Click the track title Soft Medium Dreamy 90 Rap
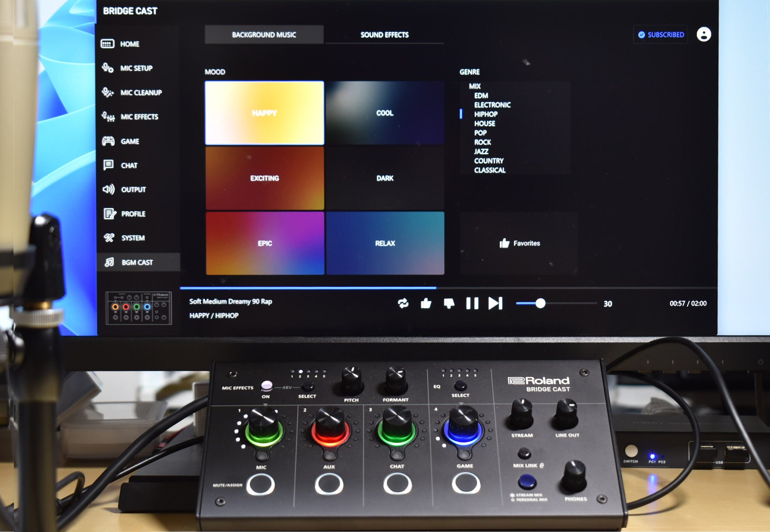 point(231,301)
